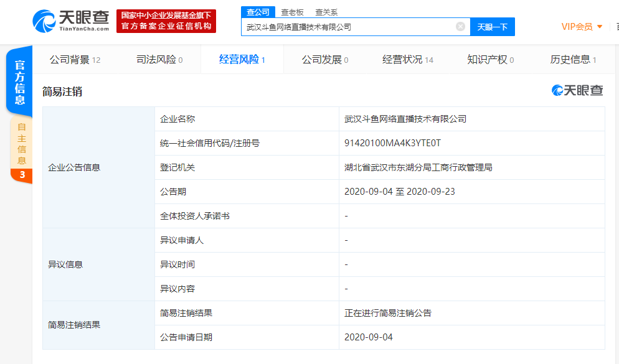The image size is (619, 364).
Task: Open the 公司发展 tab
Action: pos(325,60)
